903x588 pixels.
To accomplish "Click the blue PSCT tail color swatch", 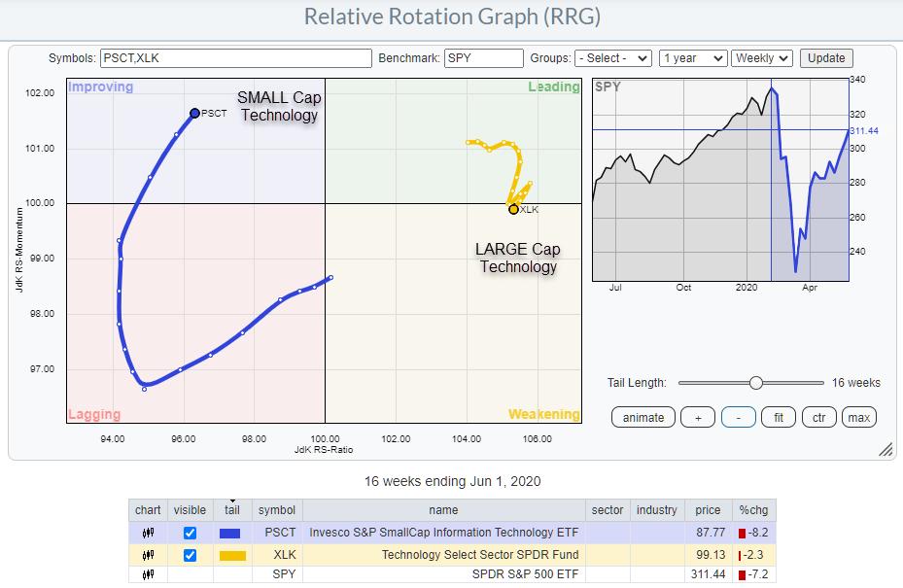I will pyautogui.click(x=231, y=533).
